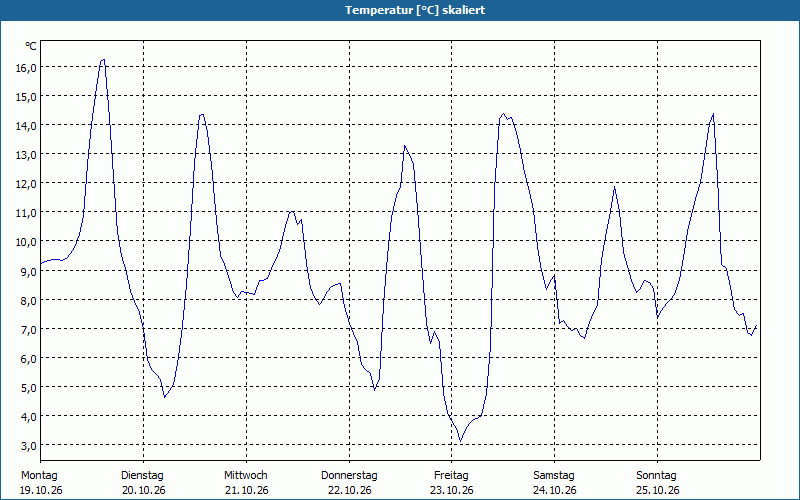
Task: Click the 8,0 axis value
Action: (29, 300)
